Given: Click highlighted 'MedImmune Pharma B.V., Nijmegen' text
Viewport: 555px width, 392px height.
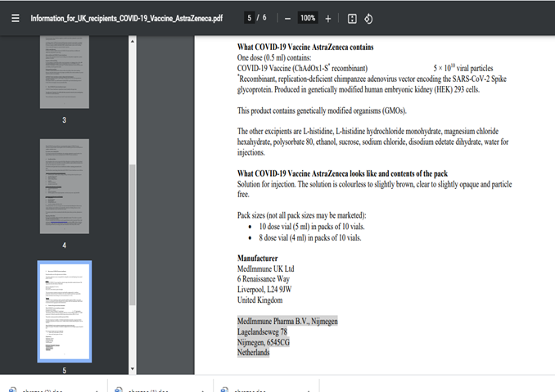Looking at the screenshot, I should pos(287,322).
